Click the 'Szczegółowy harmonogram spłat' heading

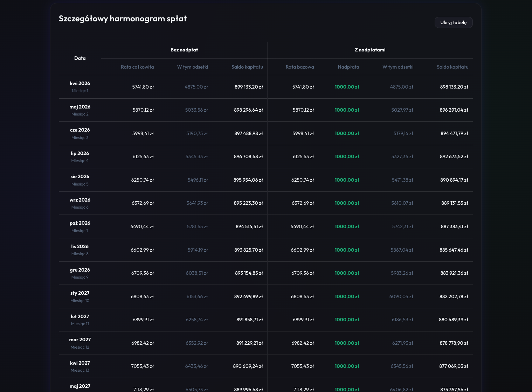(123, 19)
